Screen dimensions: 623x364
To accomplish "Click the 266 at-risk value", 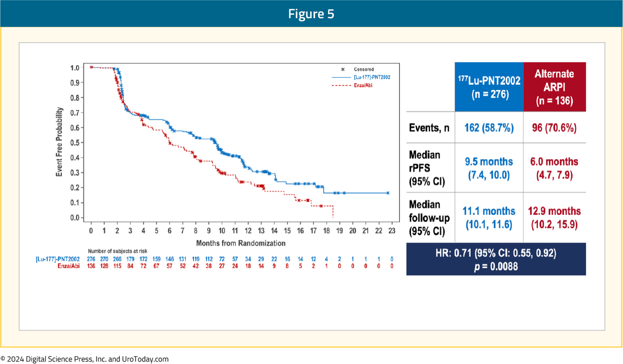I will click(x=117, y=259).
